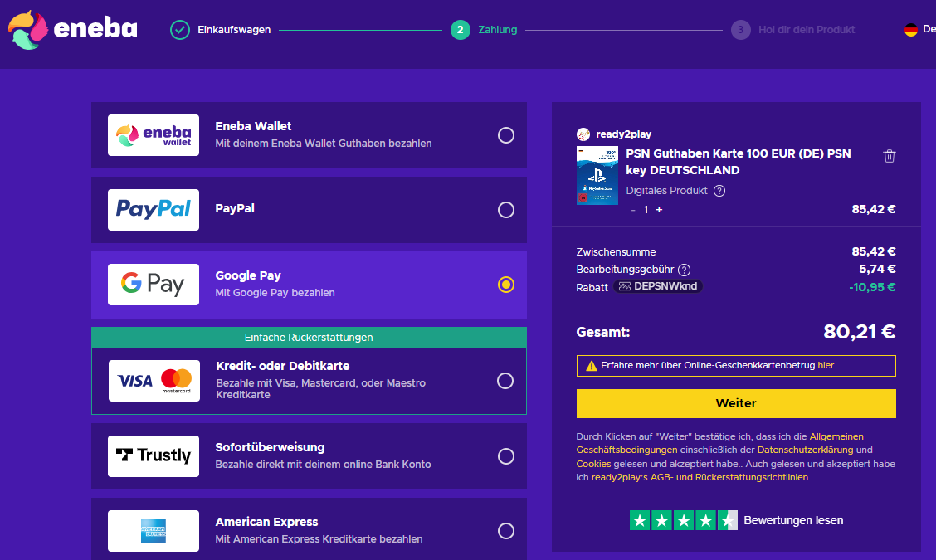Open help icon next to Digitales Produkt
Image resolution: width=936 pixels, height=560 pixels.
719,191
